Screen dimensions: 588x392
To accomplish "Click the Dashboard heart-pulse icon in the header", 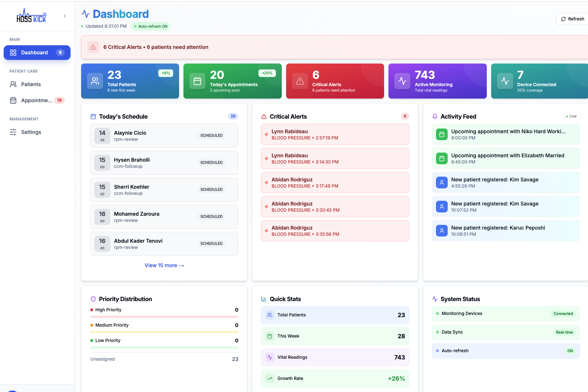I will point(85,14).
